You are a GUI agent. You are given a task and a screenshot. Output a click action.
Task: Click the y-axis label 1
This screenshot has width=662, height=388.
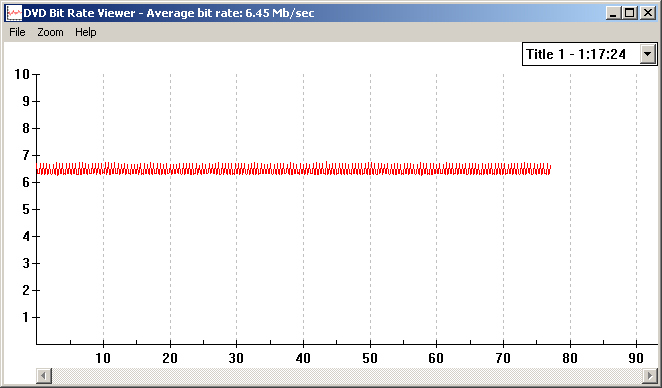tap(26, 317)
